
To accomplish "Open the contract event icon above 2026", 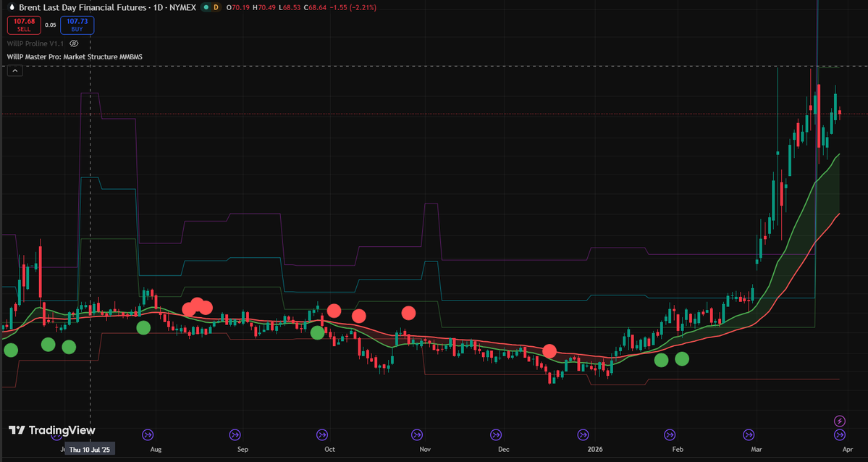I will (583, 435).
